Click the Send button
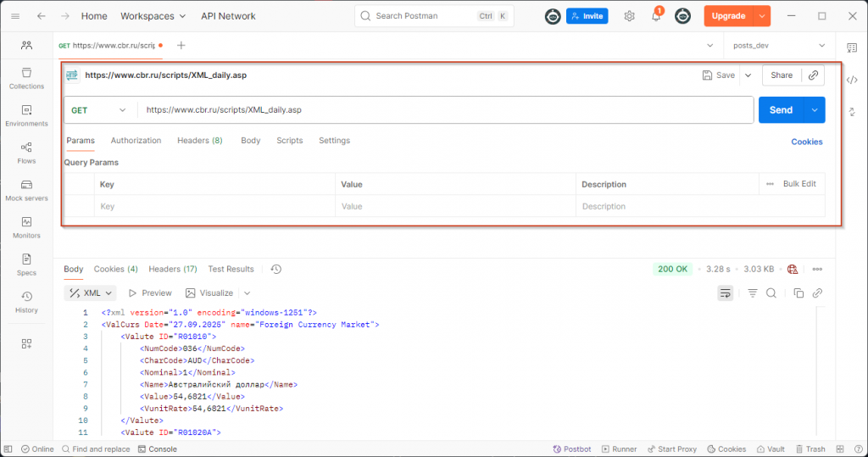Viewport: 868px width, 457px height. click(781, 110)
